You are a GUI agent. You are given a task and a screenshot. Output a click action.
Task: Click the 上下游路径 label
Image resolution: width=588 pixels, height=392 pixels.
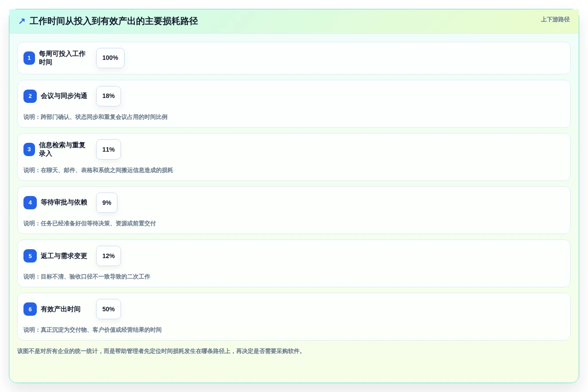[555, 20]
